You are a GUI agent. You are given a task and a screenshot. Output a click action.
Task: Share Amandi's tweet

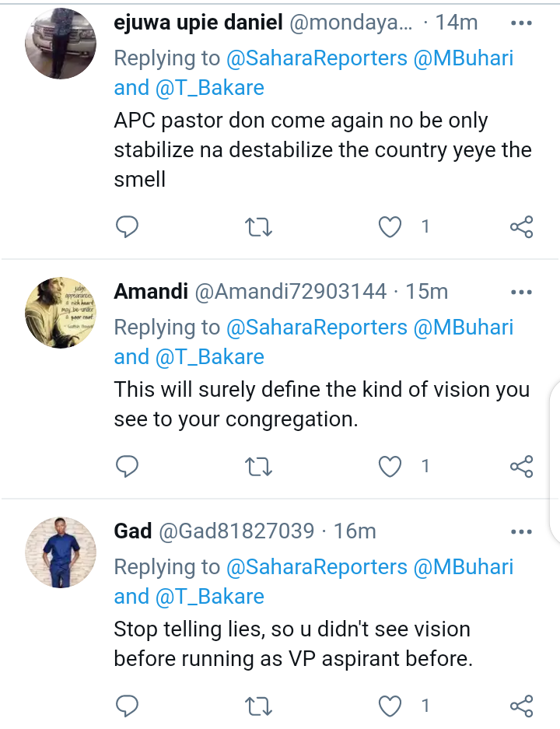point(521,467)
